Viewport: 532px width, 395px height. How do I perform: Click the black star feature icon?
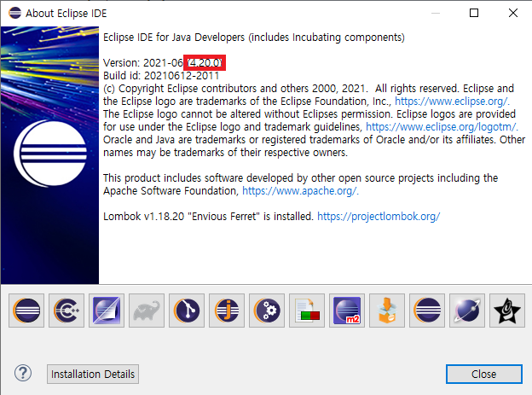click(507, 311)
